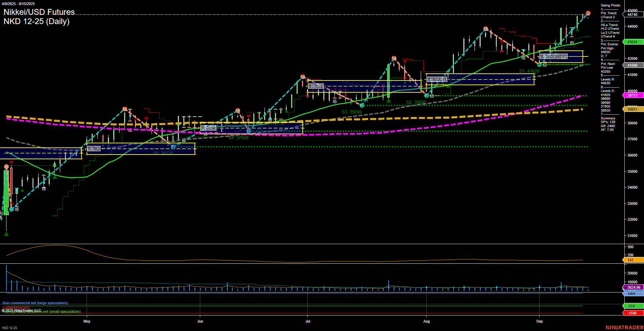Expand the M:September monthly range box label
The width and height of the screenshot is (644, 331).
[x=553, y=56]
